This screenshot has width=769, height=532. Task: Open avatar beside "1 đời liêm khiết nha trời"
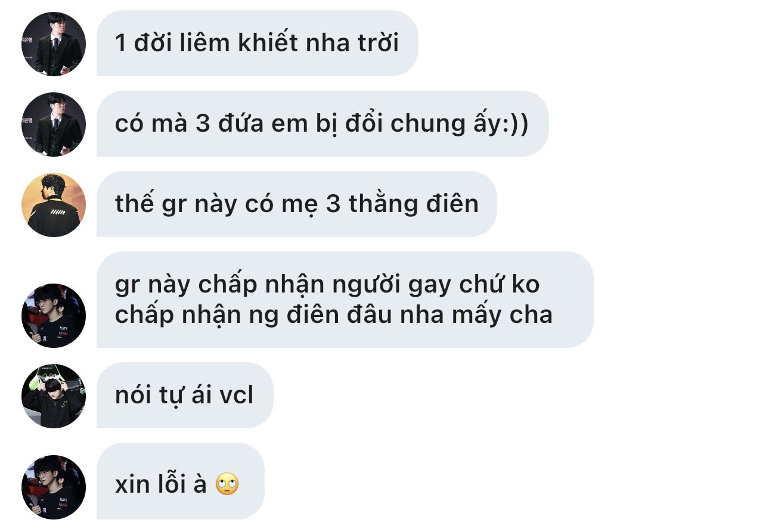coord(54,44)
